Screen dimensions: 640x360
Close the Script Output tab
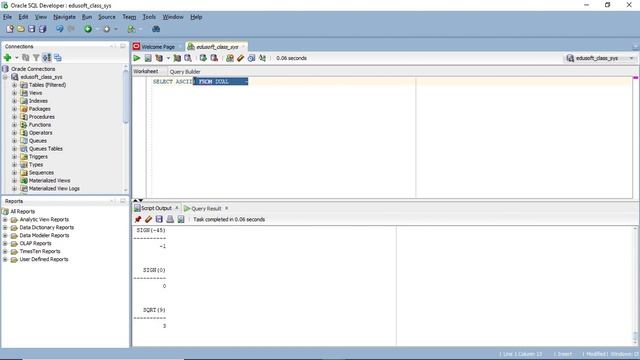tap(177, 208)
